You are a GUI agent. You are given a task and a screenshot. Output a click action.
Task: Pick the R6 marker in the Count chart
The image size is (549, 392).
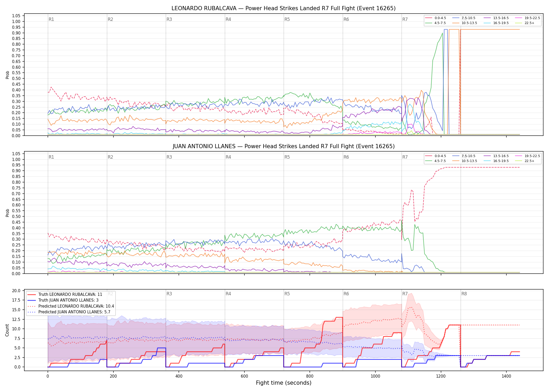tap(346, 294)
